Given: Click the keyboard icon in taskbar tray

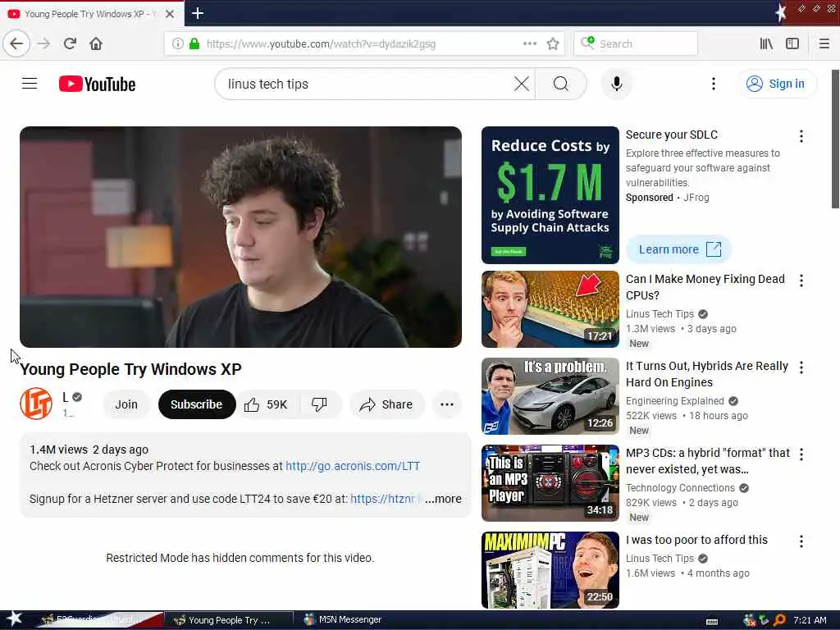Looking at the screenshot, I should (711, 622).
